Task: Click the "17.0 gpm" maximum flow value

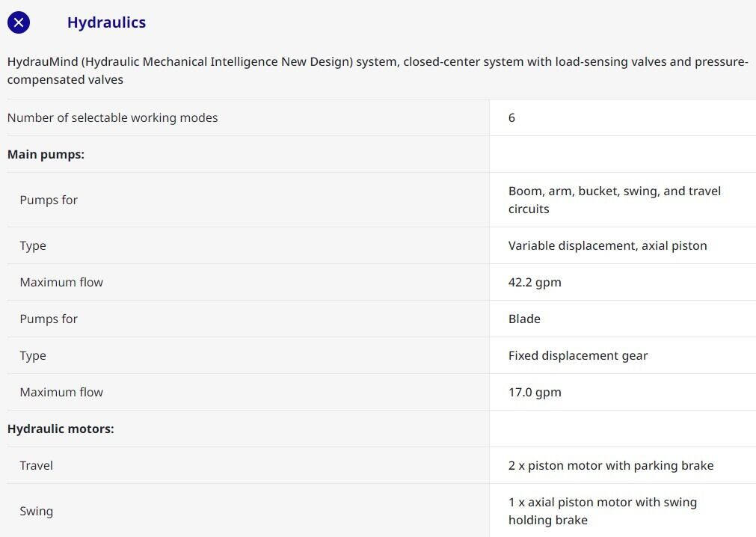Action: [535, 392]
